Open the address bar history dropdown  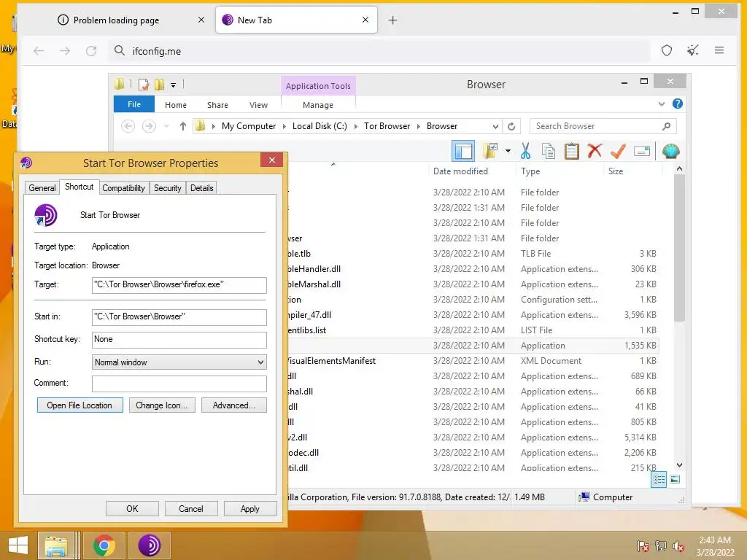(495, 126)
